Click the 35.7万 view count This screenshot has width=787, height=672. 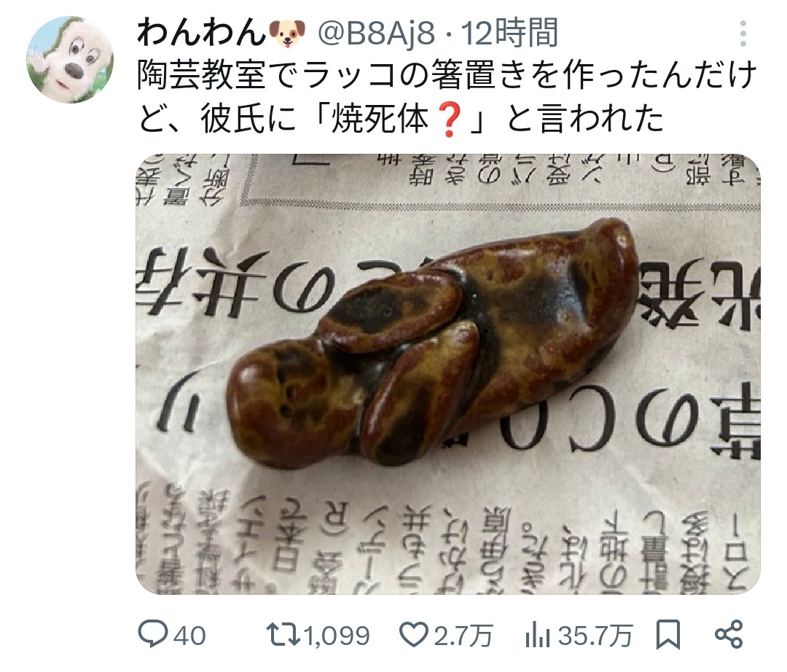click(595, 636)
